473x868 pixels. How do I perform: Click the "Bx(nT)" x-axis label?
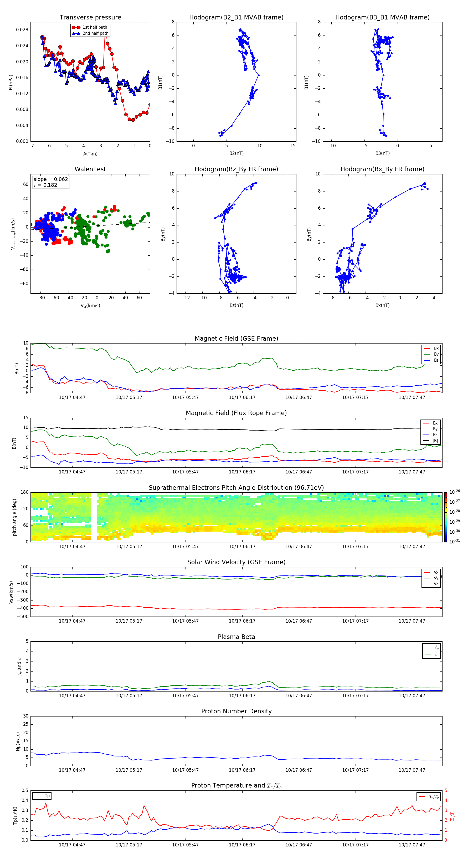(x=382, y=305)
